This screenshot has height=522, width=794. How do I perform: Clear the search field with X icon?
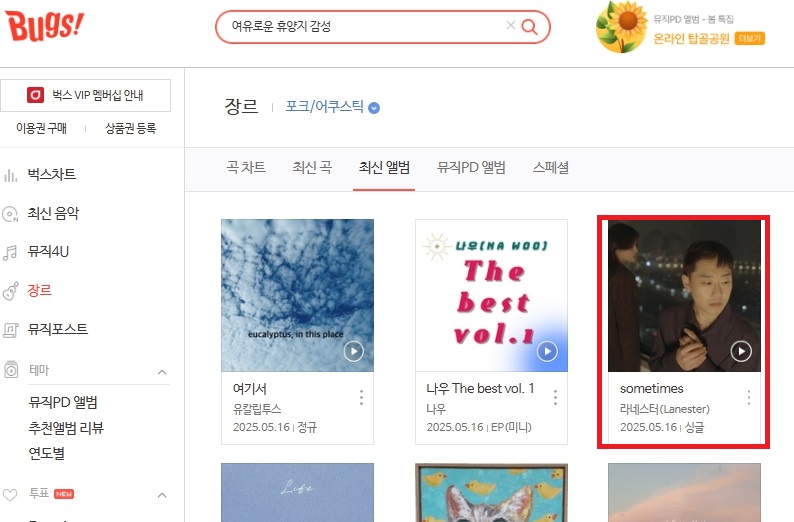pos(510,25)
